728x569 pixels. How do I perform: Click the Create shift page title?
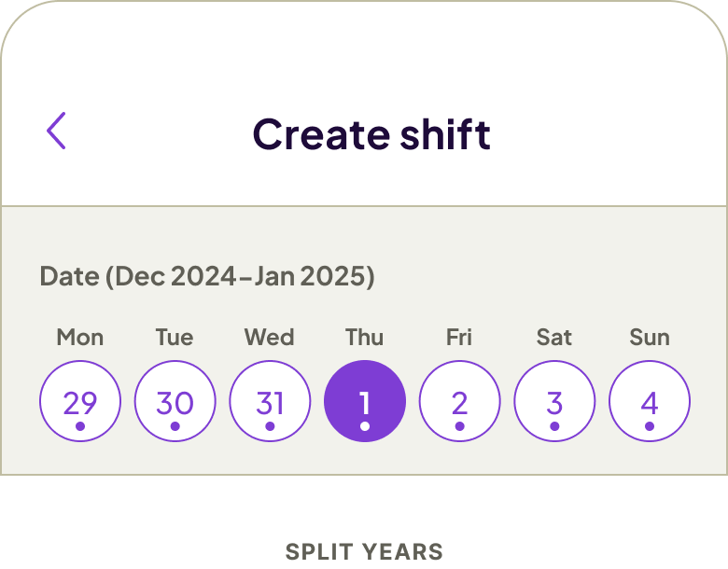point(371,134)
